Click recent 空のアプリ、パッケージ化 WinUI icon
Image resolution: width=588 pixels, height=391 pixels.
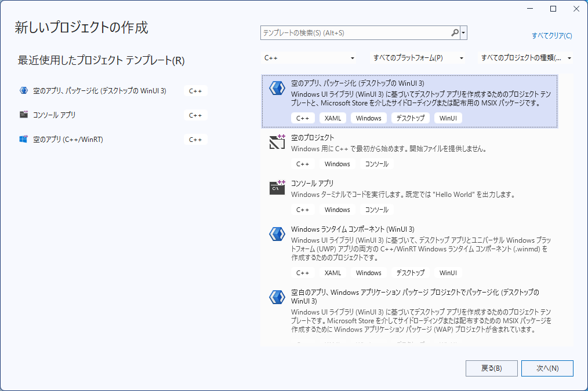[x=24, y=90]
